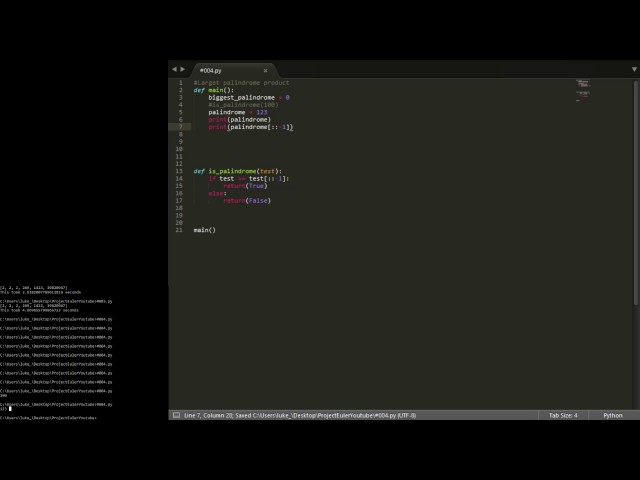Screen dimensions: 640x480
Task: Open the Python syntax selector
Action: (x=613, y=416)
